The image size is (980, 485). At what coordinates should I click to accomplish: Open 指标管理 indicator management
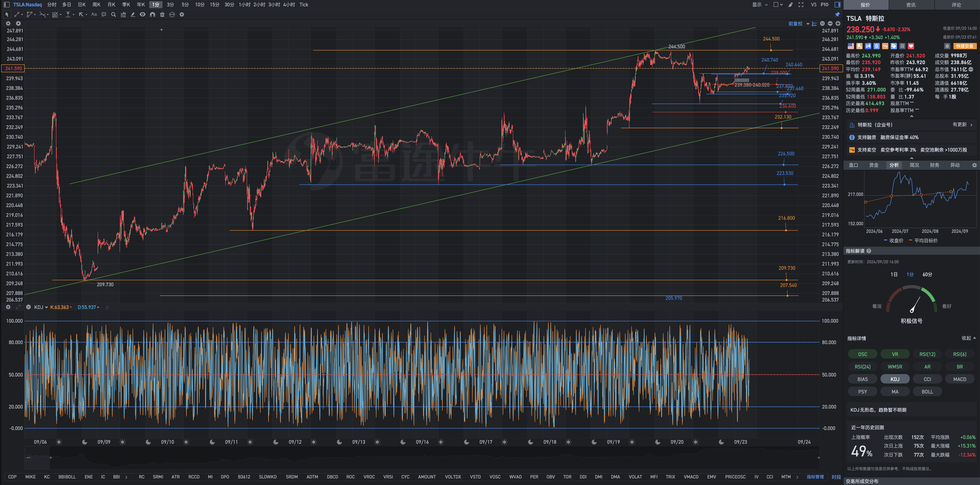(x=815, y=477)
